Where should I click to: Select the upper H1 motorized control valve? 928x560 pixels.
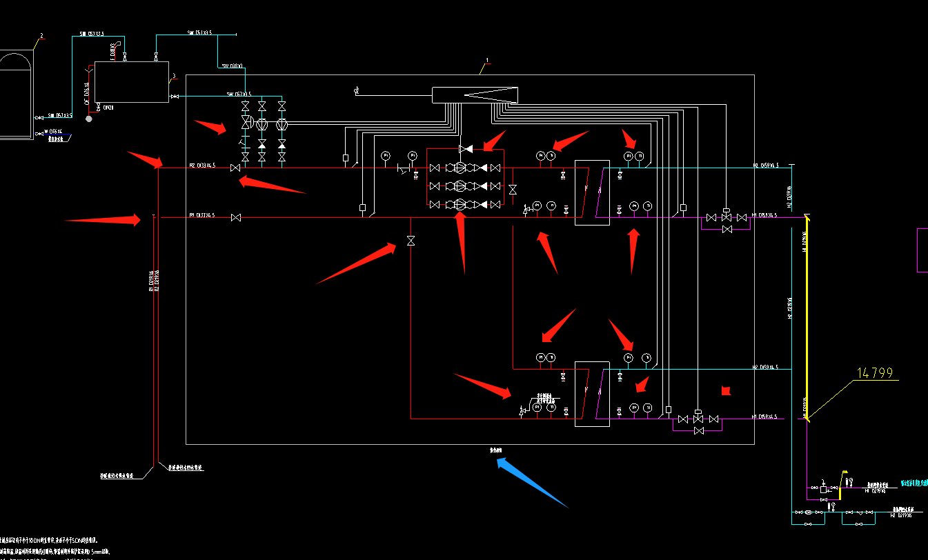pyautogui.click(x=726, y=213)
